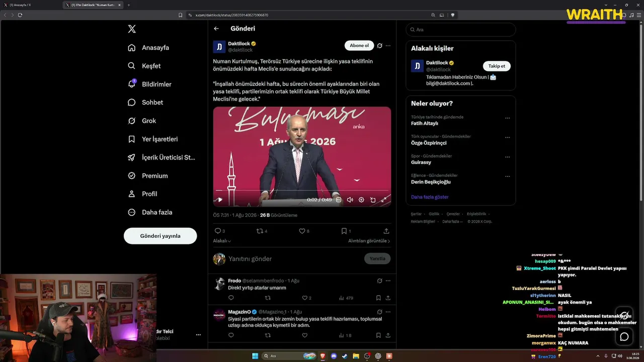This screenshot has width=644, height=362.
Task: Click the video progress bar
Action: (302, 191)
